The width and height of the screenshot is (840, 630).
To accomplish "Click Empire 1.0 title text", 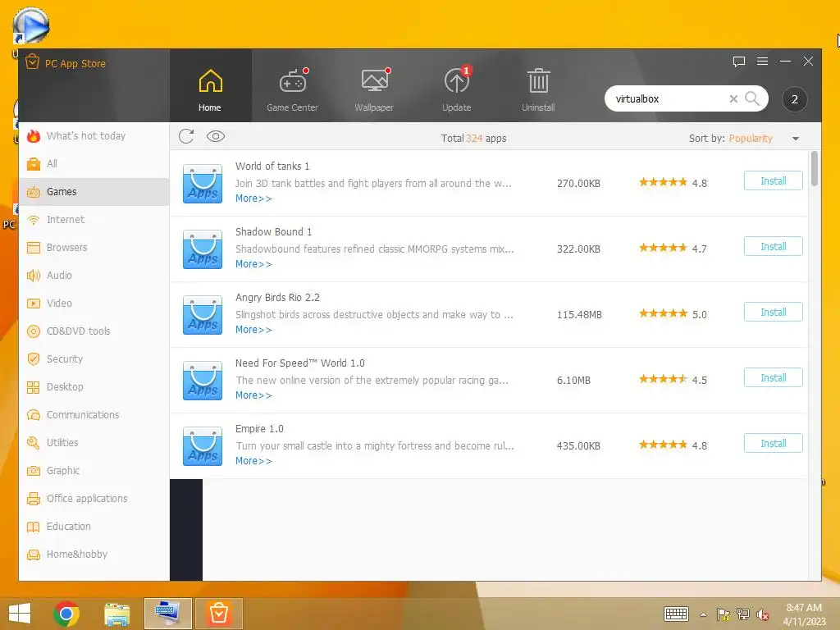I will click(259, 428).
